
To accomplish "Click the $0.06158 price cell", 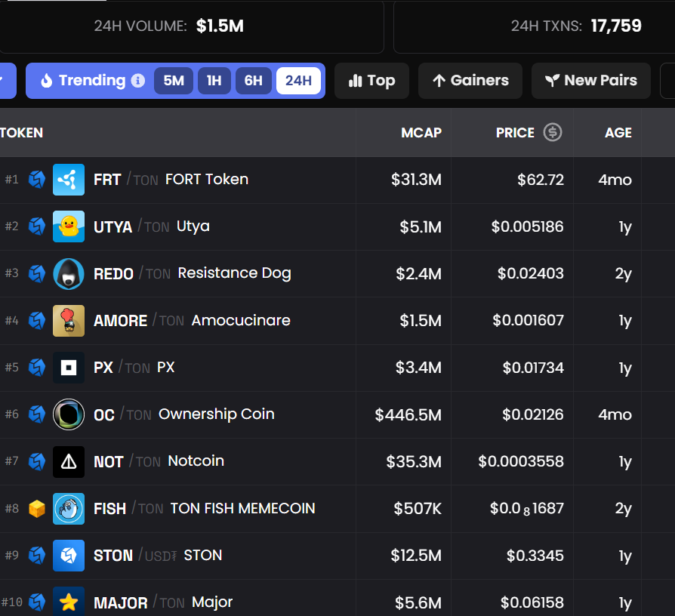I will pos(532,602).
